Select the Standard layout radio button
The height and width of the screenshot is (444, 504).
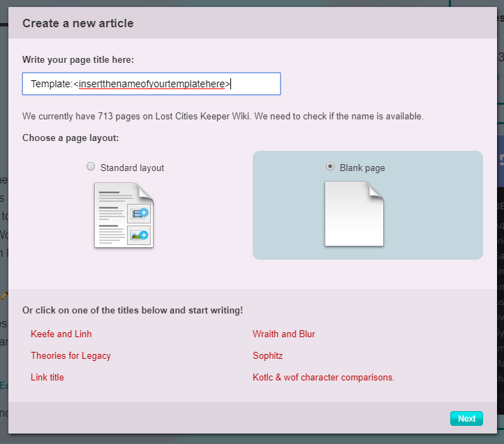[91, 167]
